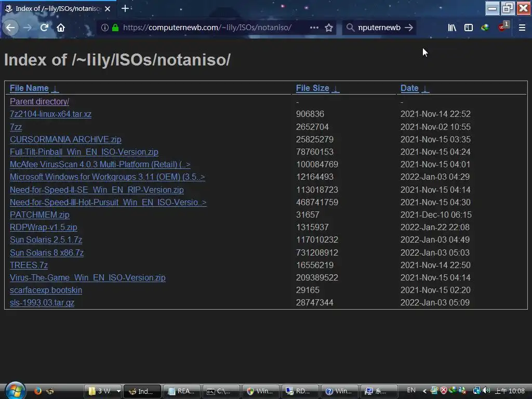
Task: Click the taskbar clock showing 10:08
Action: 510,391
